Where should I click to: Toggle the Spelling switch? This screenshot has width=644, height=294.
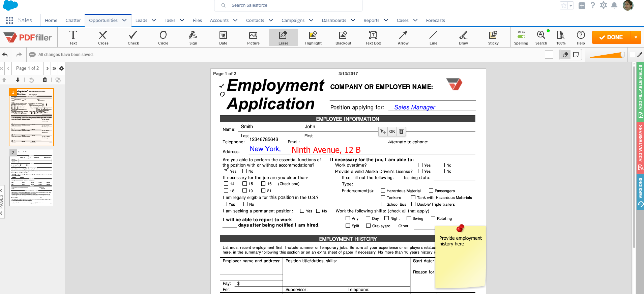coord(521,37)
